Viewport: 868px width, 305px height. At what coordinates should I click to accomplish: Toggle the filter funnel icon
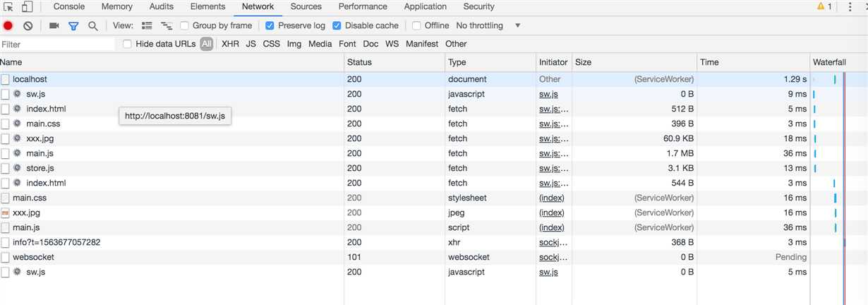[73, 25]
